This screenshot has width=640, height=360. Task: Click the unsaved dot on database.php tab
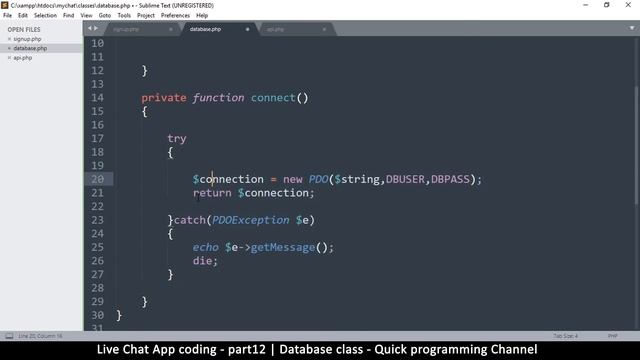(247, 29)
